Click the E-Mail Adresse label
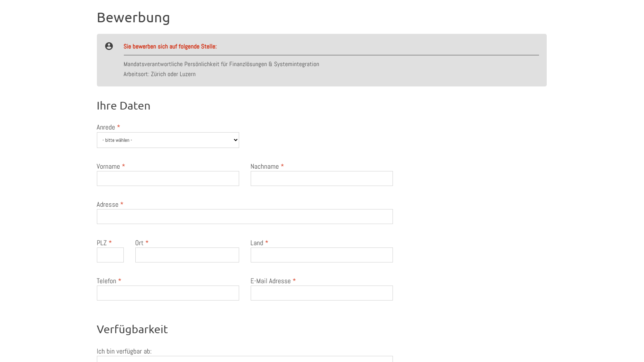The image size is (644, 362). pos(271,281)
